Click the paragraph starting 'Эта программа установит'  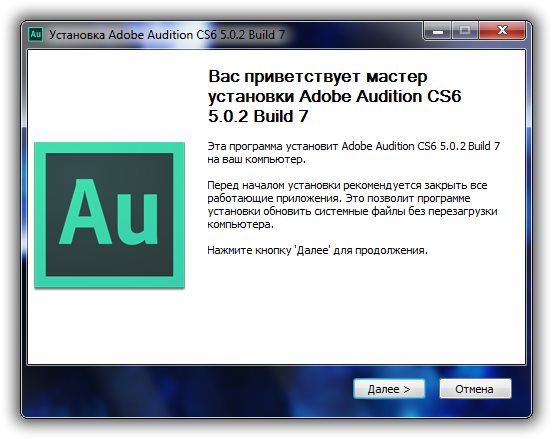tap(353, 153)
